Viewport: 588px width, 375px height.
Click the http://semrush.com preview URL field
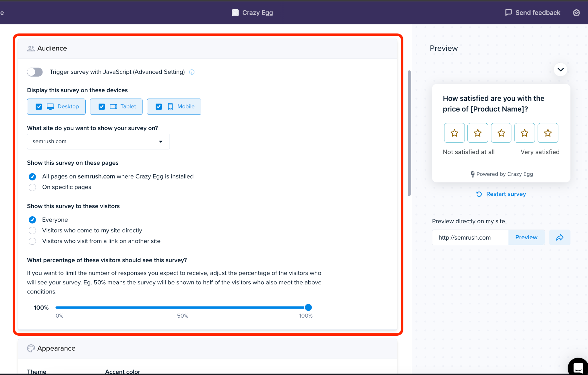point(470,237)
